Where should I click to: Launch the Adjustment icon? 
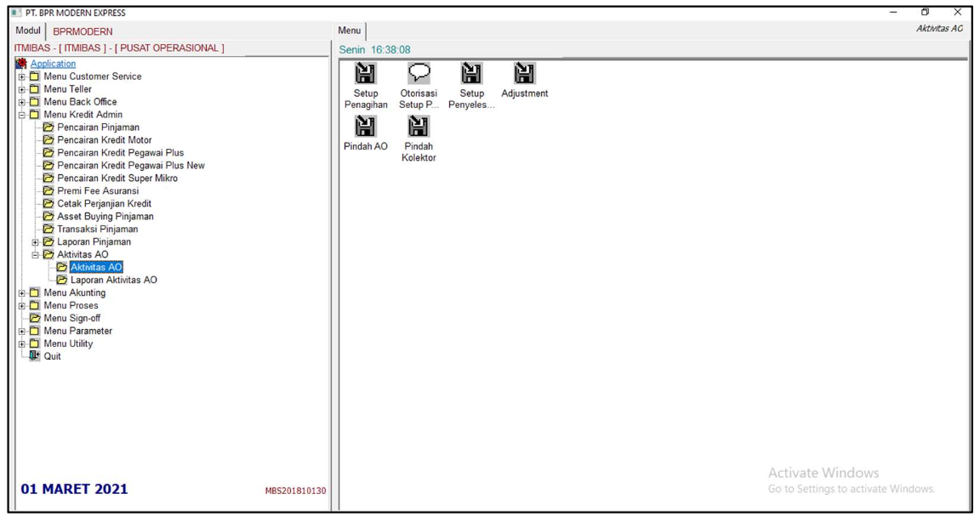pos(524,74)
